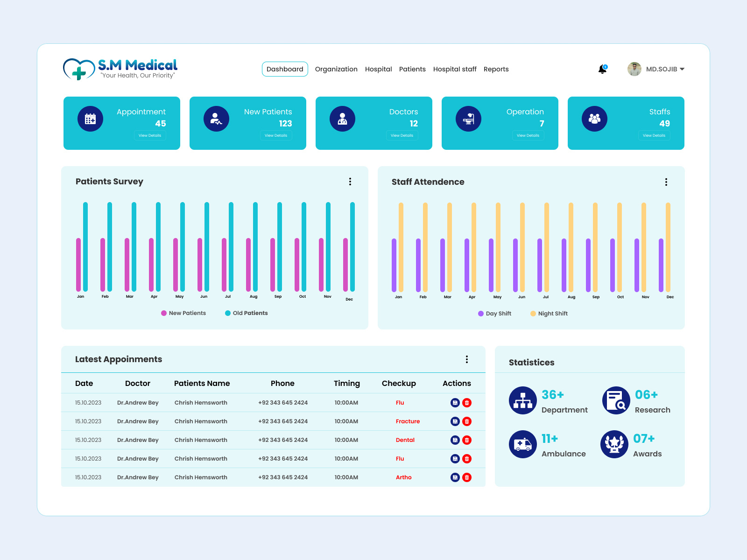Delete the Dental appointment row
This screenshot has width=747, height=560.
coord(467,440)
